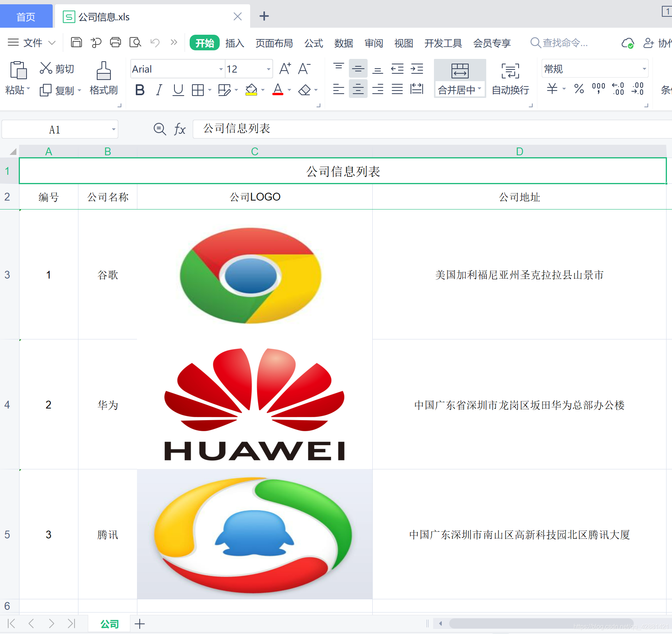
Task: Toggle horizontal center alignment
Action: coord(358,89)
